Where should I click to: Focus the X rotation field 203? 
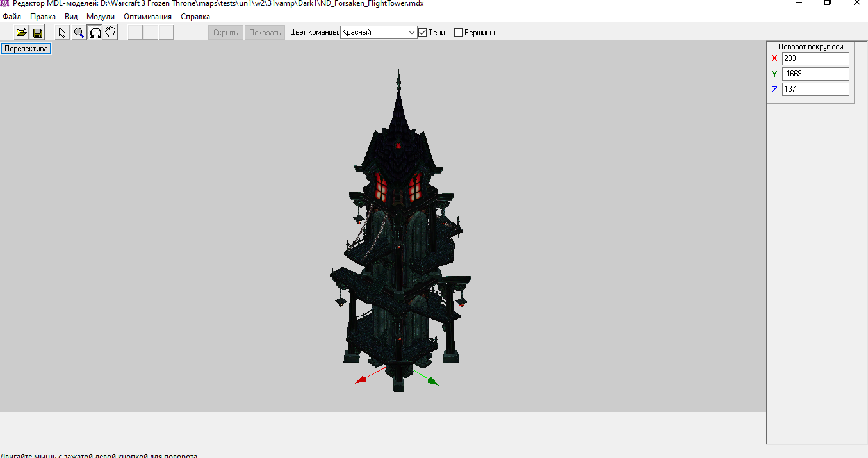point(815,58)
